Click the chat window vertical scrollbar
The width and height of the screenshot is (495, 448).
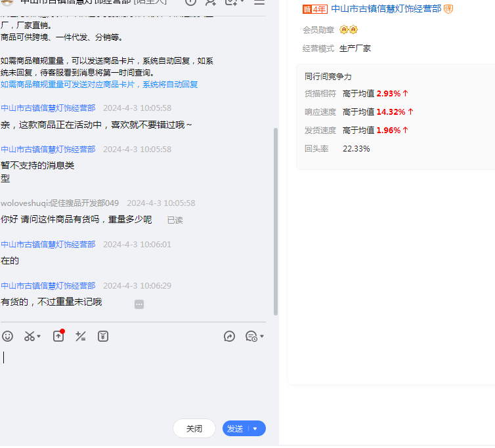point(276,216)
